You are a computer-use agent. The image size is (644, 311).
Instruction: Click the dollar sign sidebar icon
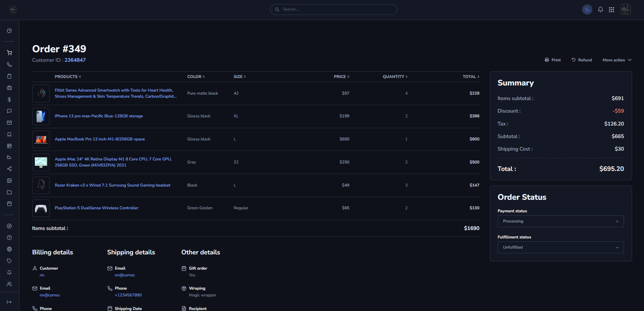(x=9, y=99)
